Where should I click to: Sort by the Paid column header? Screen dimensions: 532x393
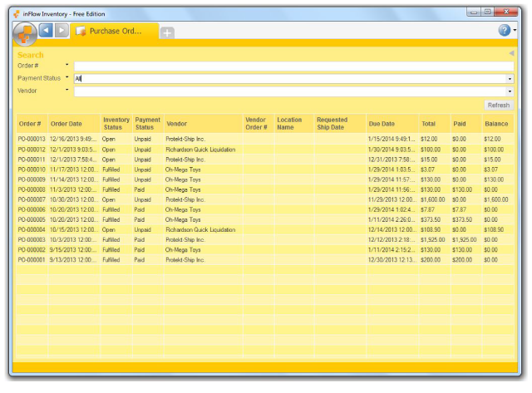pos(466,124)
